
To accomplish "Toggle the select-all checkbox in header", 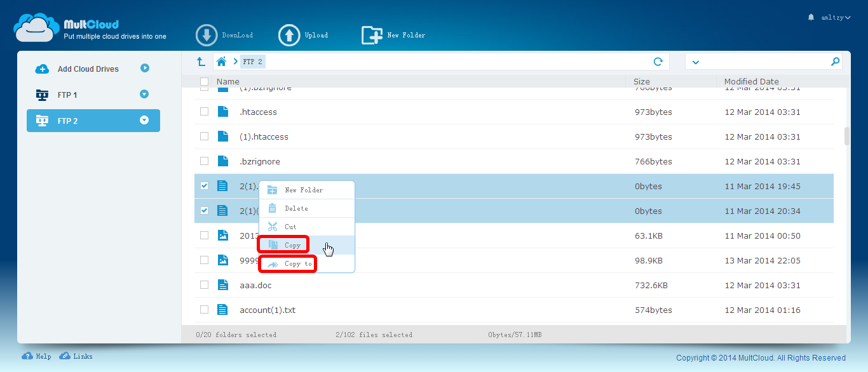I will pos(204,81).
